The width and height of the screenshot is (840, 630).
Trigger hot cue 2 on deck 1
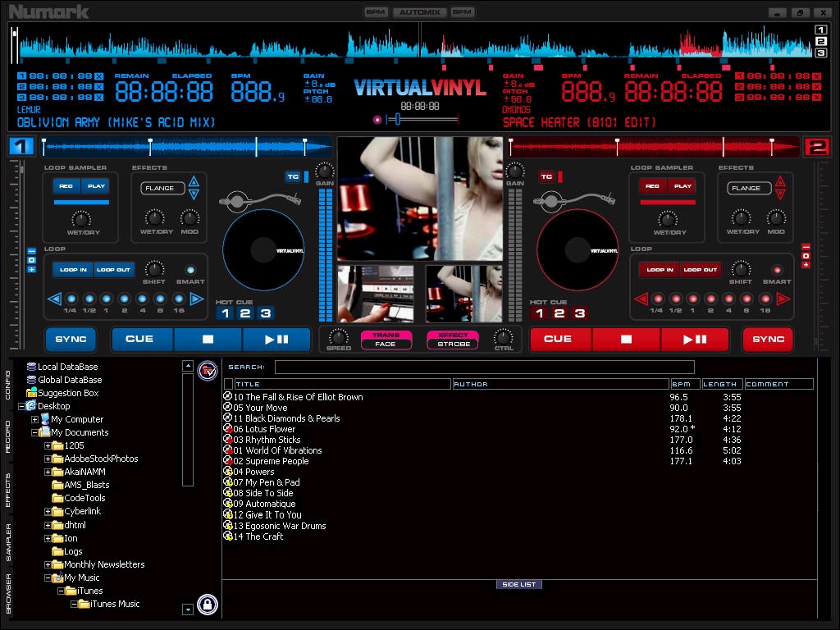click(245, 313)
